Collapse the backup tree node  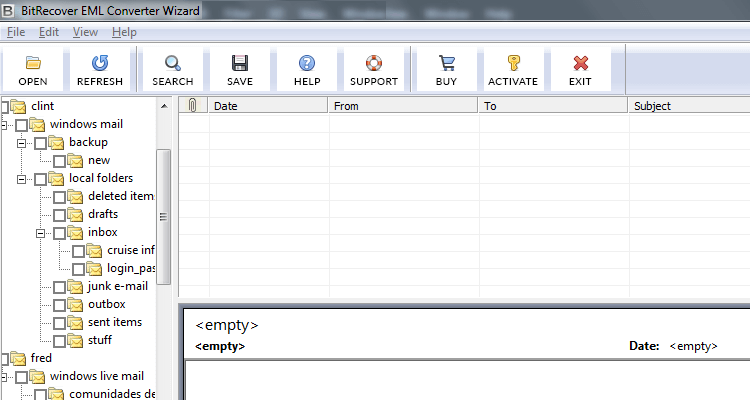pos(22,143)
